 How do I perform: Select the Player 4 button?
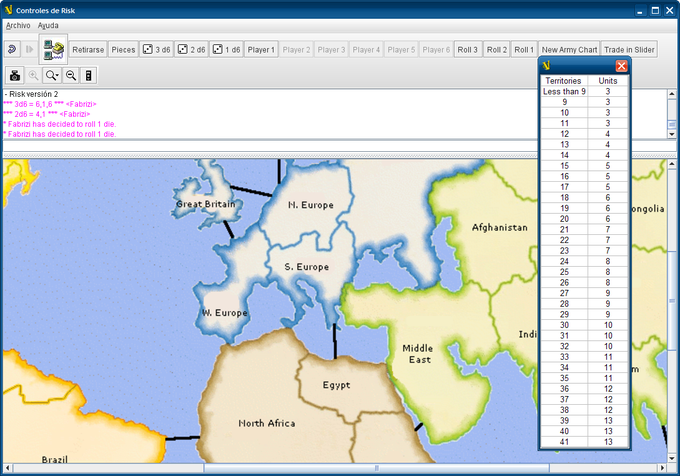coord(366,49)
